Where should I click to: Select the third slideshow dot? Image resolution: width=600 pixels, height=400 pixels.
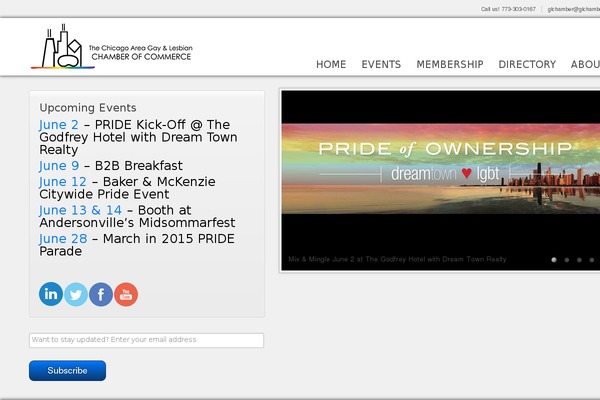(579, 260)
